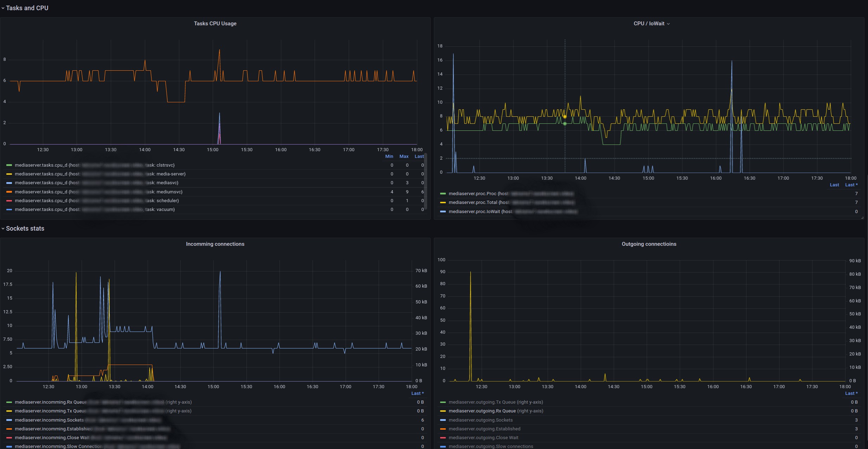Click the media-server task yellow series color icon
Image resolution: width=868 pixels, height=449 pixels.
point(9,174)
